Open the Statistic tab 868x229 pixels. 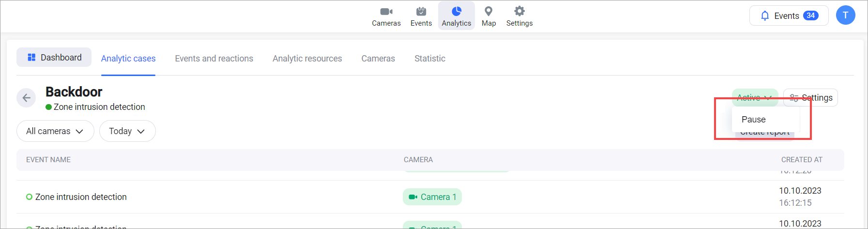(429, 59)
